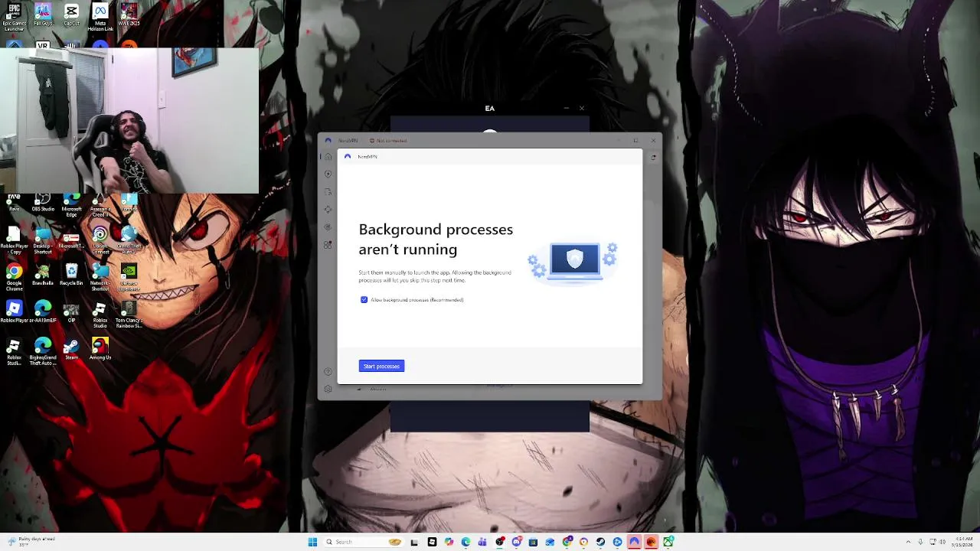Open NordVPN help question-mark icon

(328, 372)
